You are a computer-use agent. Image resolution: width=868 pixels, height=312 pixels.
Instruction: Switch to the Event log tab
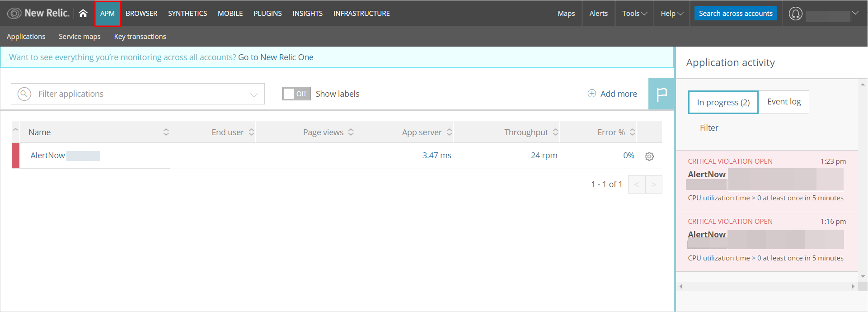784,102
